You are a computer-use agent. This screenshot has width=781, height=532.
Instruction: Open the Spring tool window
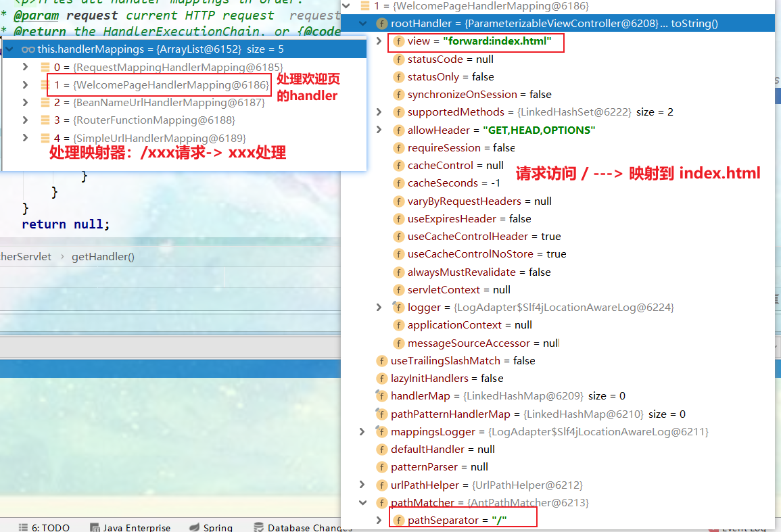(x=211, y=527)
